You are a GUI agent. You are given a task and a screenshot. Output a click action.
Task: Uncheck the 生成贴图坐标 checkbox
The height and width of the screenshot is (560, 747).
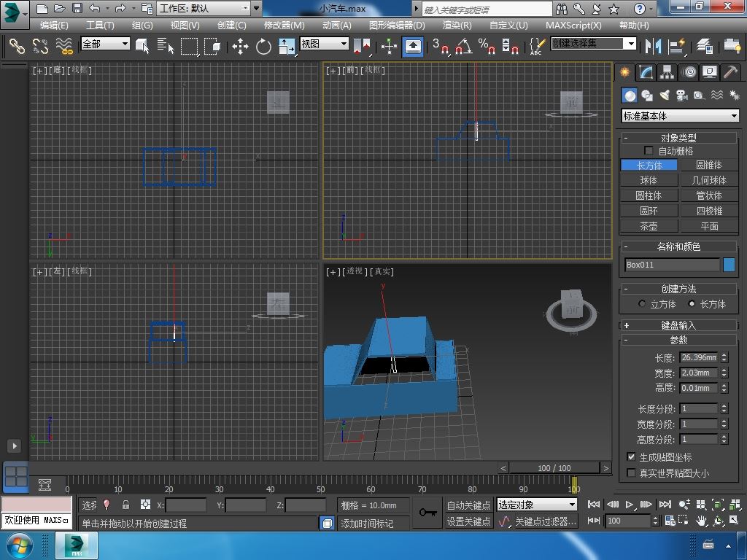click(632, 457)
